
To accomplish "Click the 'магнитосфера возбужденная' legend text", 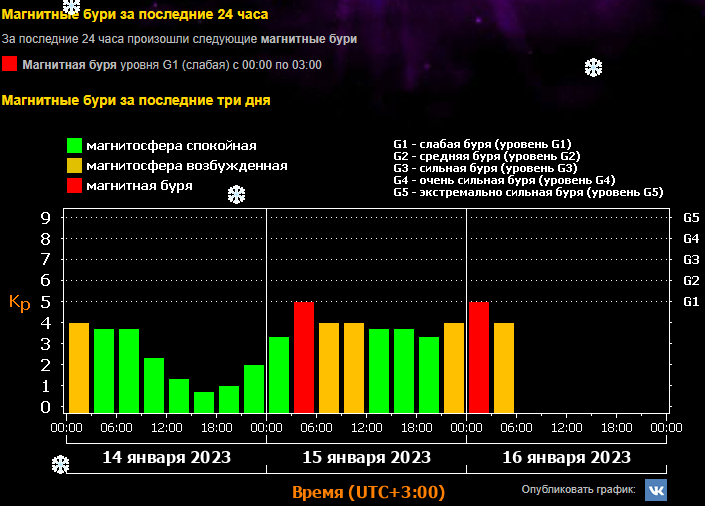I will pyautogui.click(x=187, y=166).
